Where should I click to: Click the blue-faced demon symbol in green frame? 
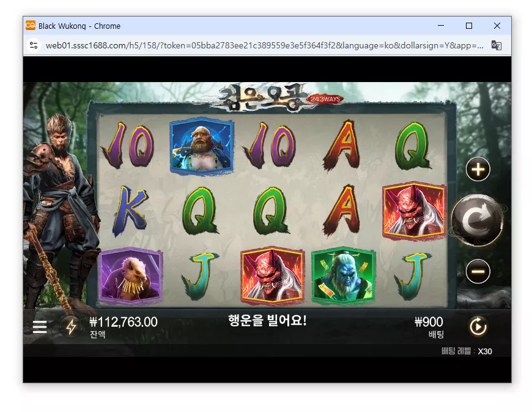point(344,275)
